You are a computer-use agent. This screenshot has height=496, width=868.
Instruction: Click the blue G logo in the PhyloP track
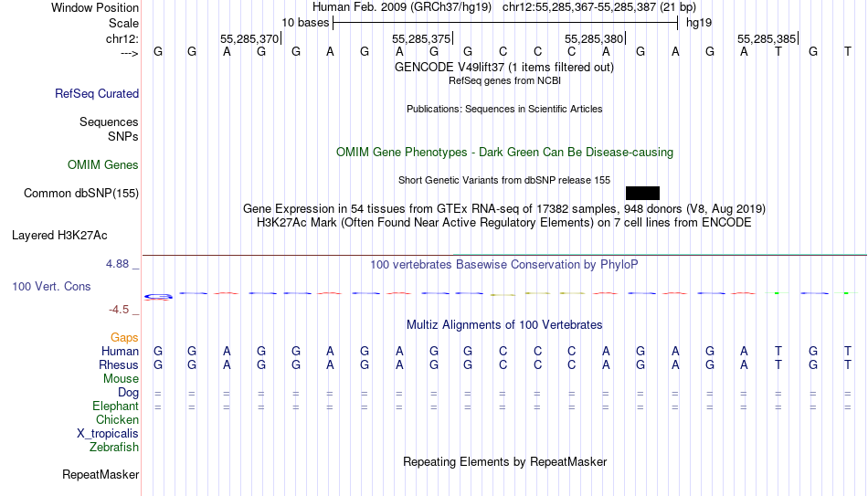[158, 297]
